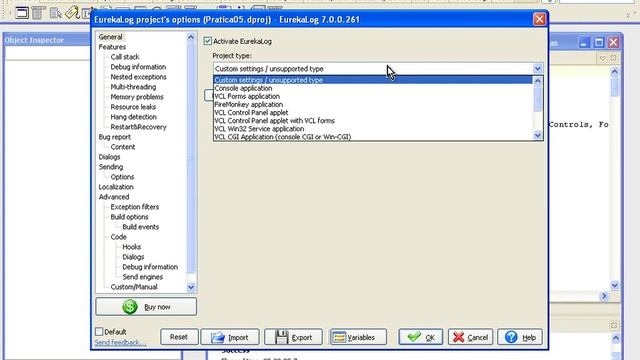Choose 'VCL Forms application' project type
Screen dimensions: 640x360
[x=373, y=96]
